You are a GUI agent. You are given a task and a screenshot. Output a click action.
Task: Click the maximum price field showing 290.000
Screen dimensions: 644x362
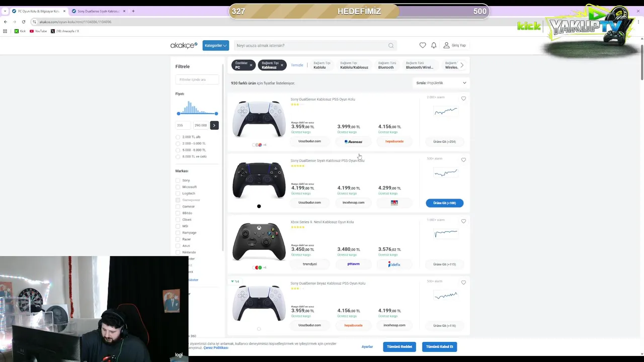click(x=201, y=125)
